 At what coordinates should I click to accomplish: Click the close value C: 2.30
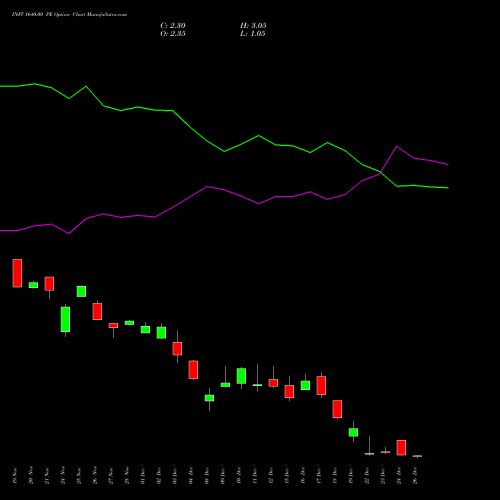click(x=173, y=26)
